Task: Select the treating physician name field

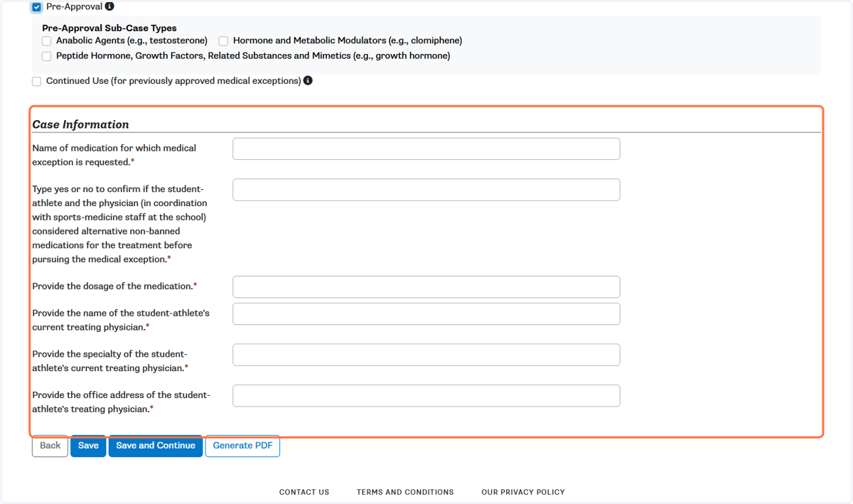Action: [426, 313]
